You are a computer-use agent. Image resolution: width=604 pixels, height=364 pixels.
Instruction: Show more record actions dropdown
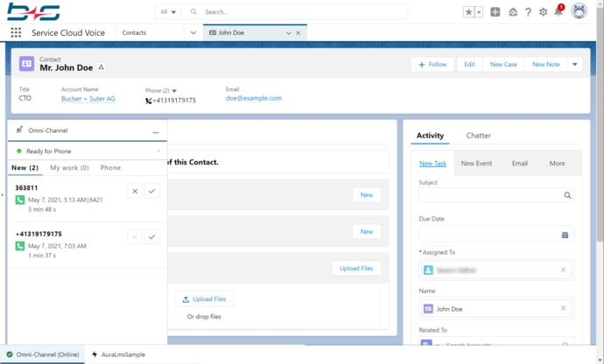pos(575,65)
